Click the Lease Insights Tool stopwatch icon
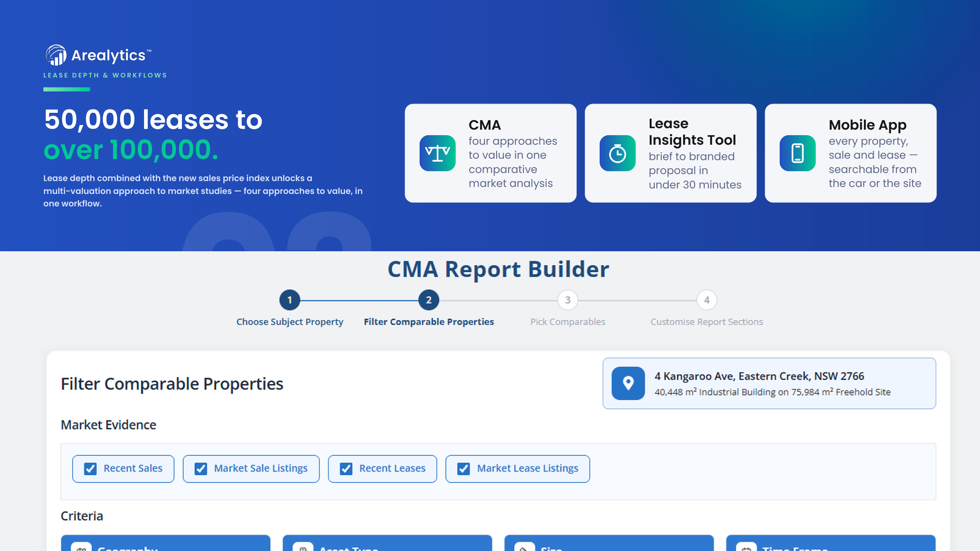Image resolution: width=980 pixels, height=551 pixels. pyautogui.click(x=617, y=153)
